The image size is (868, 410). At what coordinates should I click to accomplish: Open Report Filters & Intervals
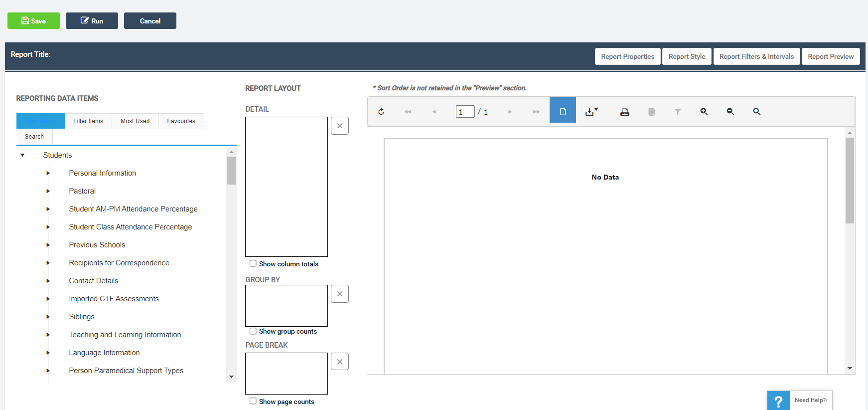pos(756,56)
